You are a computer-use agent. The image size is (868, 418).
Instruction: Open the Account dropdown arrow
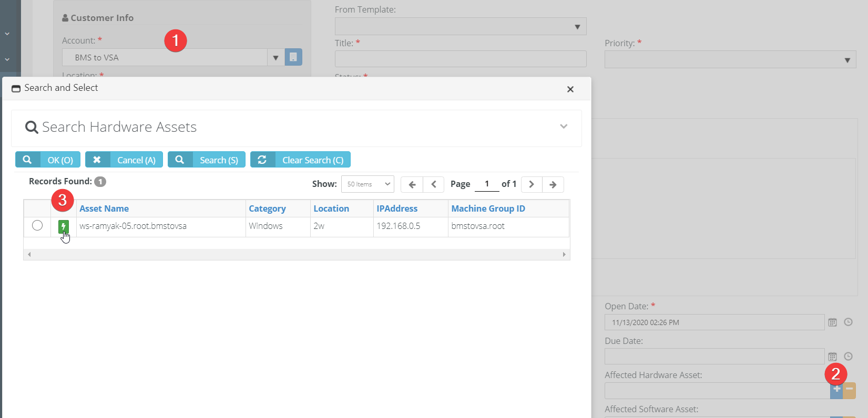coord(275,58)
